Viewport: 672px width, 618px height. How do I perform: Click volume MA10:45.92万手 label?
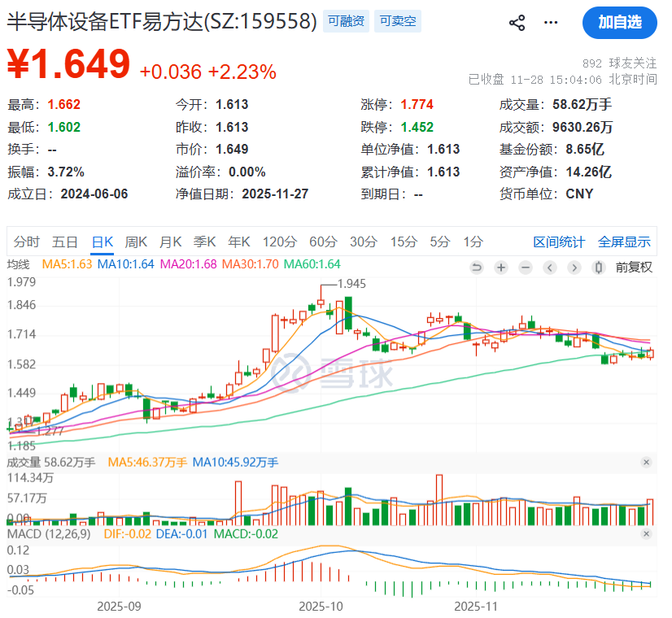pos(235,462)
